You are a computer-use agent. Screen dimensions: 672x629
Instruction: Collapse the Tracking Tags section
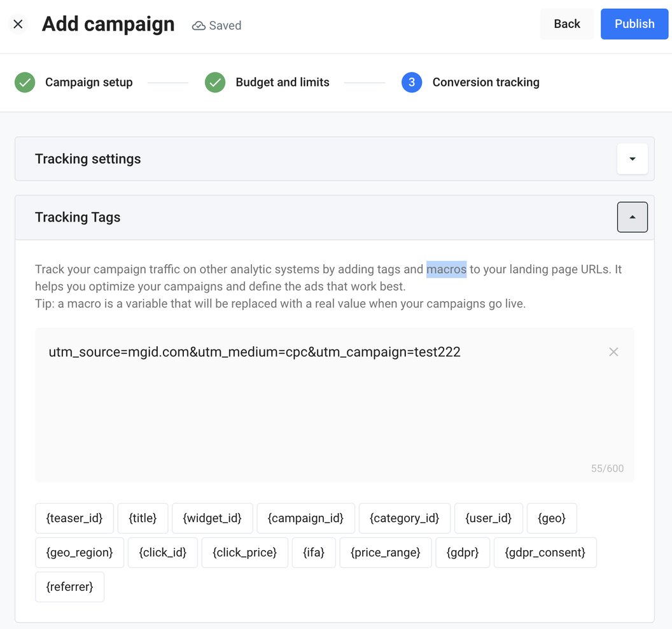click(x=632, y=217)
